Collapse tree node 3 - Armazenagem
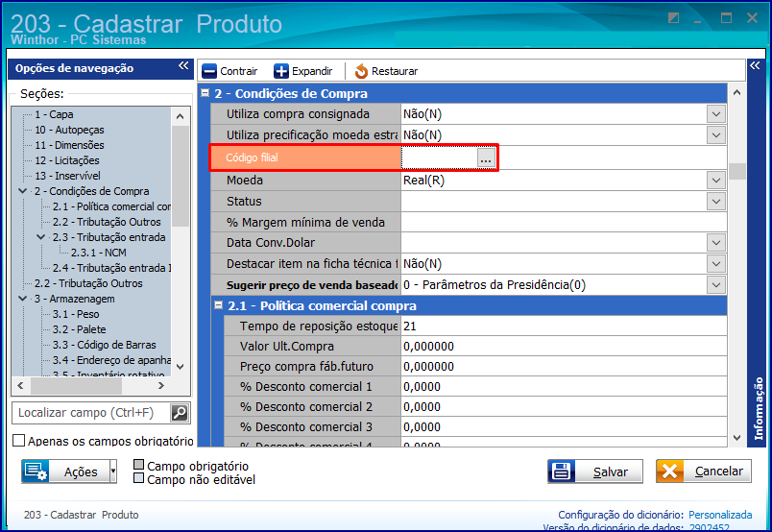 pyautogui.click(x=23, y=299)
